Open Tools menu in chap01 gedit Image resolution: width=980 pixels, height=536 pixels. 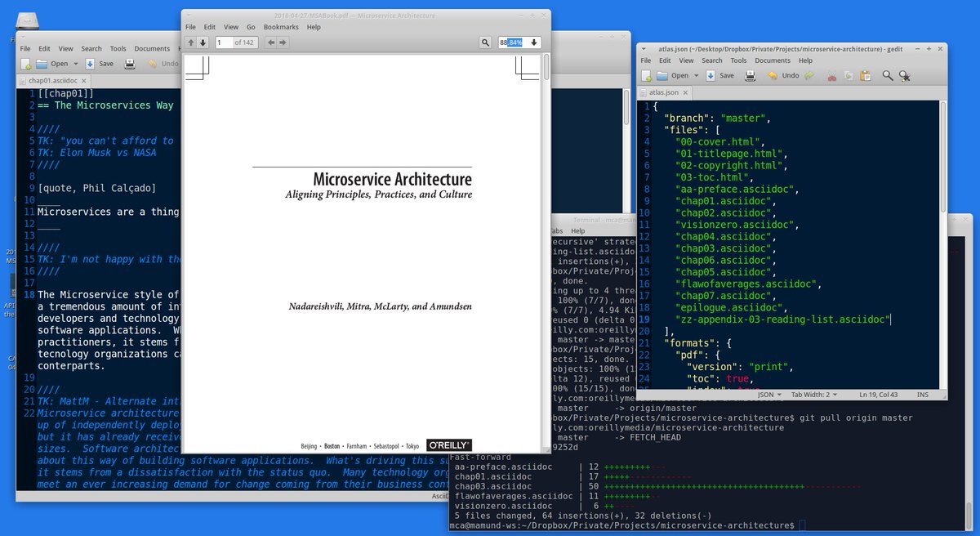[118, 48]
